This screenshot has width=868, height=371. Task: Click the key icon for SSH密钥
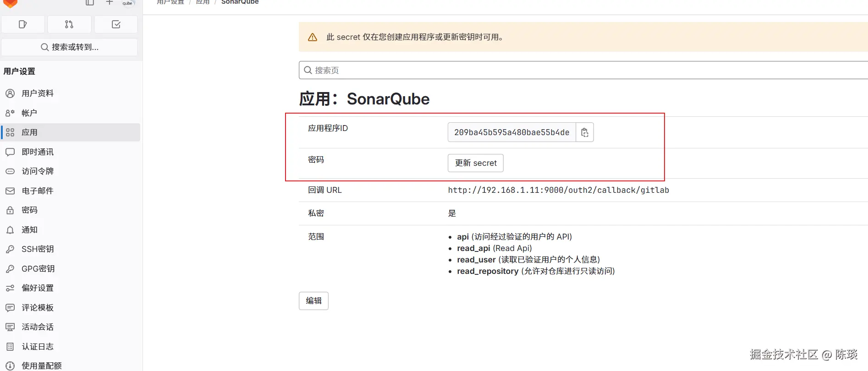(10, 249)
